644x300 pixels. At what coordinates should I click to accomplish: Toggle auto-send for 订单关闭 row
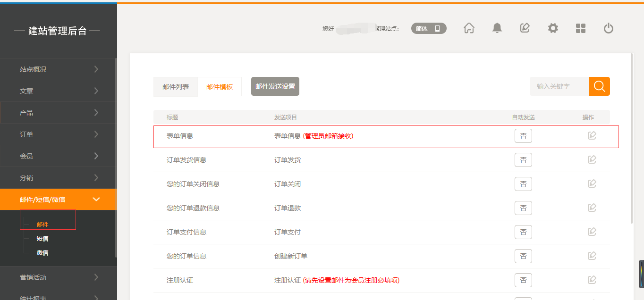(523, 184)
